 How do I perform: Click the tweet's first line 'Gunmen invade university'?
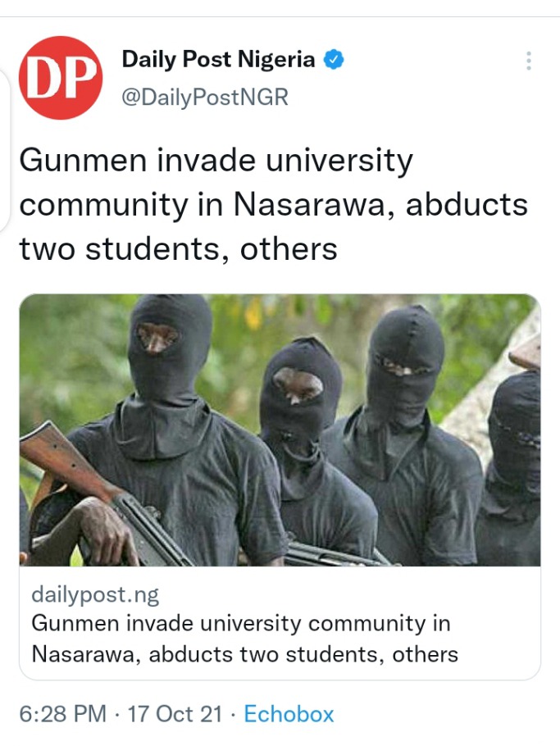[216, 161]
